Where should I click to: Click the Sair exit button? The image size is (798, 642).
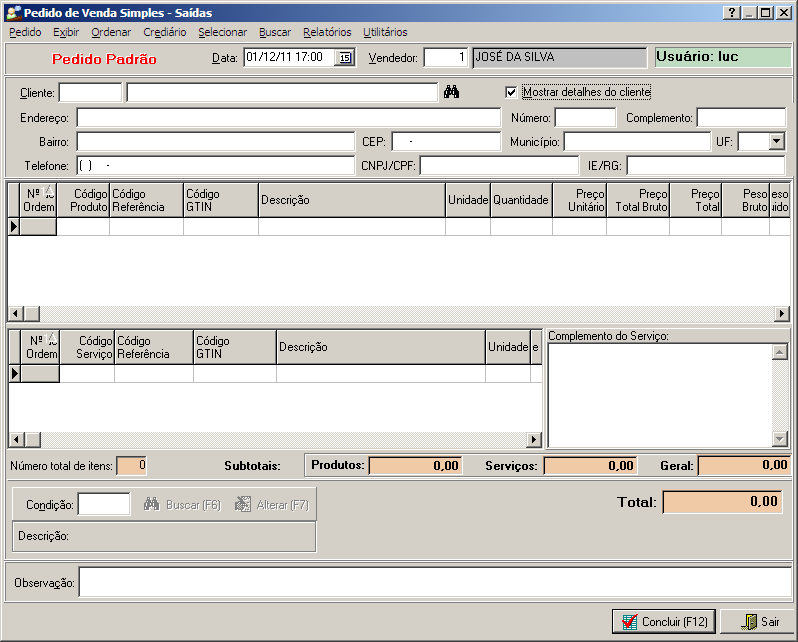(x=759, y=621)
